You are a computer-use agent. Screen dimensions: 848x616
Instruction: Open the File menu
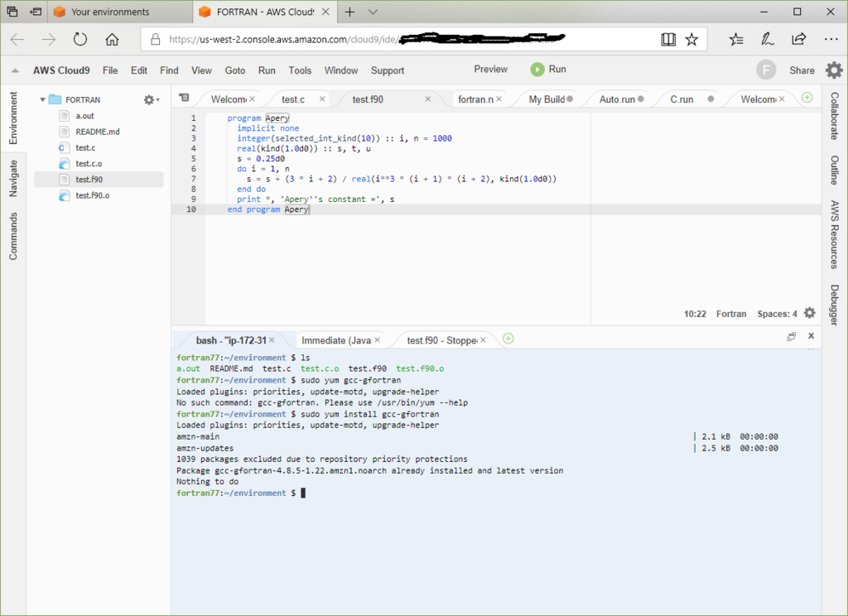point(110,70)
